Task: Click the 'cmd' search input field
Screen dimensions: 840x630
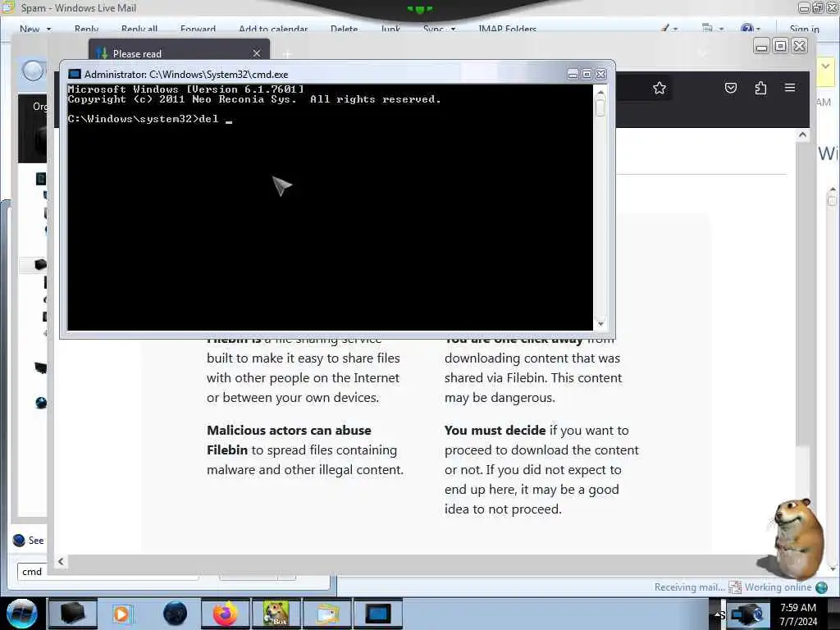Action: pyautogui.click(x=107, y=572)
